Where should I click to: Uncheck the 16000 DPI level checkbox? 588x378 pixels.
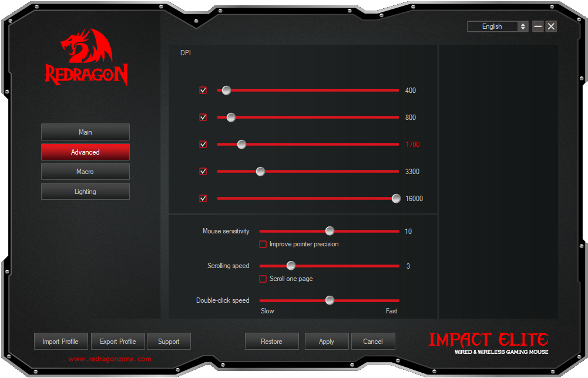pos(203,198)
